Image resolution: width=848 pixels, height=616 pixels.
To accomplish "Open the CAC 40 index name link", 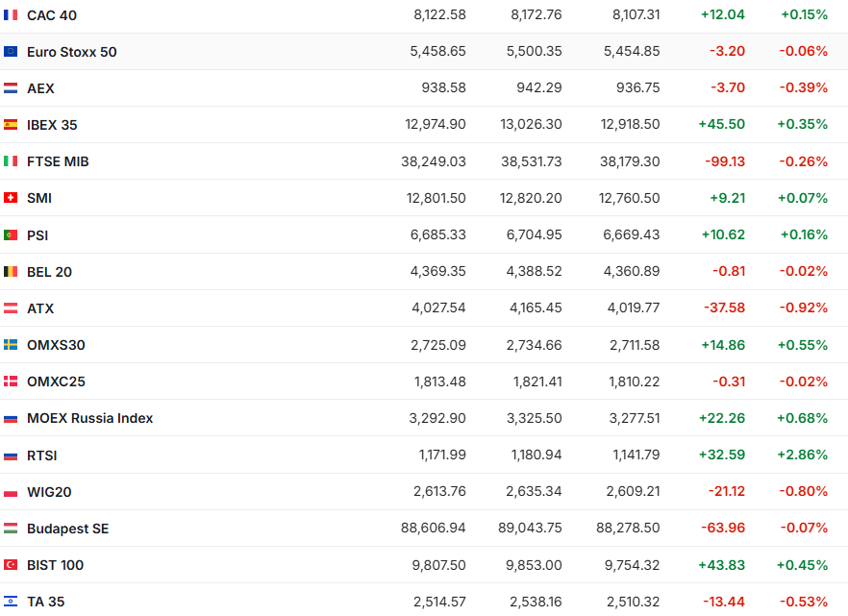I will point(52,14).
